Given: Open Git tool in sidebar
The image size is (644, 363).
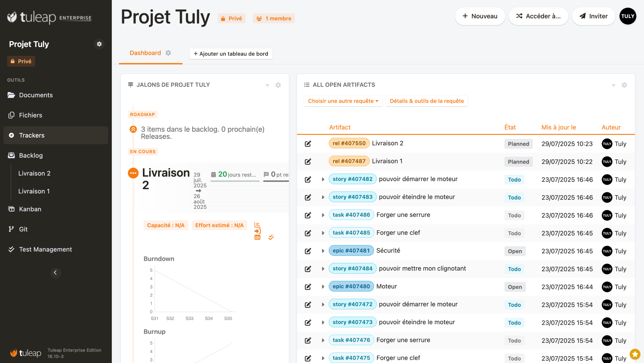Looking at the screenshot, I should pos(23,229).
